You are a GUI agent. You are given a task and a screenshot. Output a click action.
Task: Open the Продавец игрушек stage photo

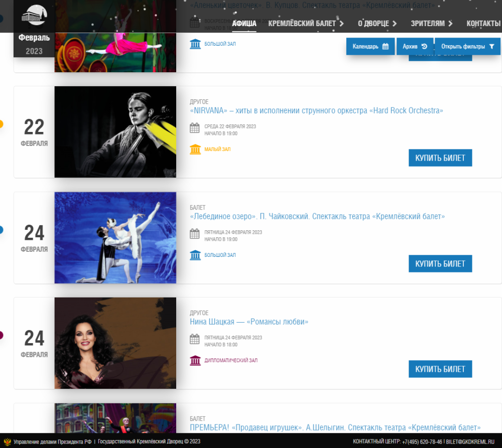(115, 418)
